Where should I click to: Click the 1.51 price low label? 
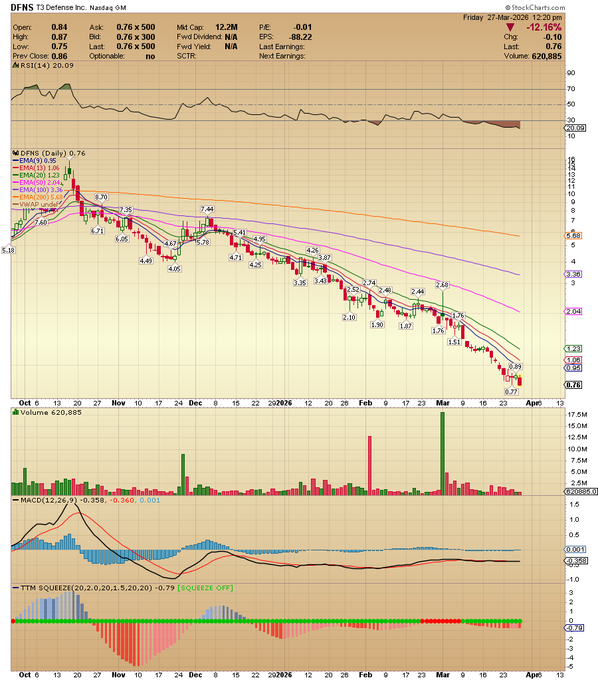[x=454, y=342]
